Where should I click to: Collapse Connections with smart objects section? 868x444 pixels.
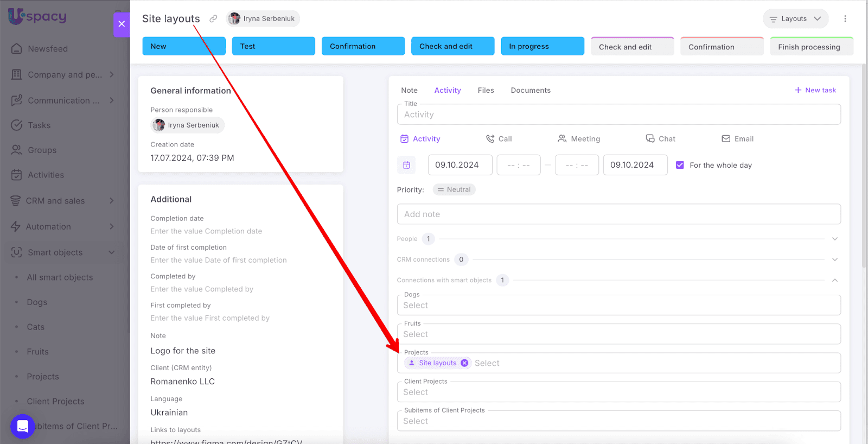pyautogui.click(x=835, y=280)
